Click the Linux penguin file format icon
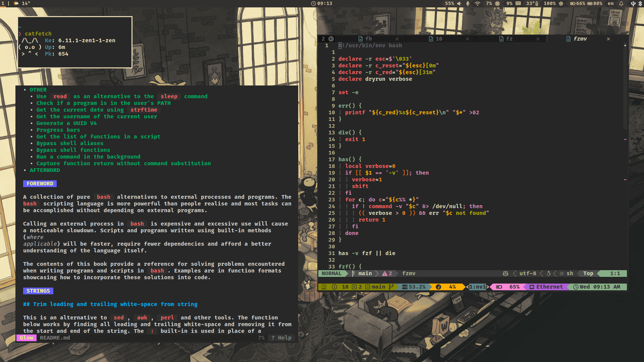The image size is (644, 362). [549, 274]
